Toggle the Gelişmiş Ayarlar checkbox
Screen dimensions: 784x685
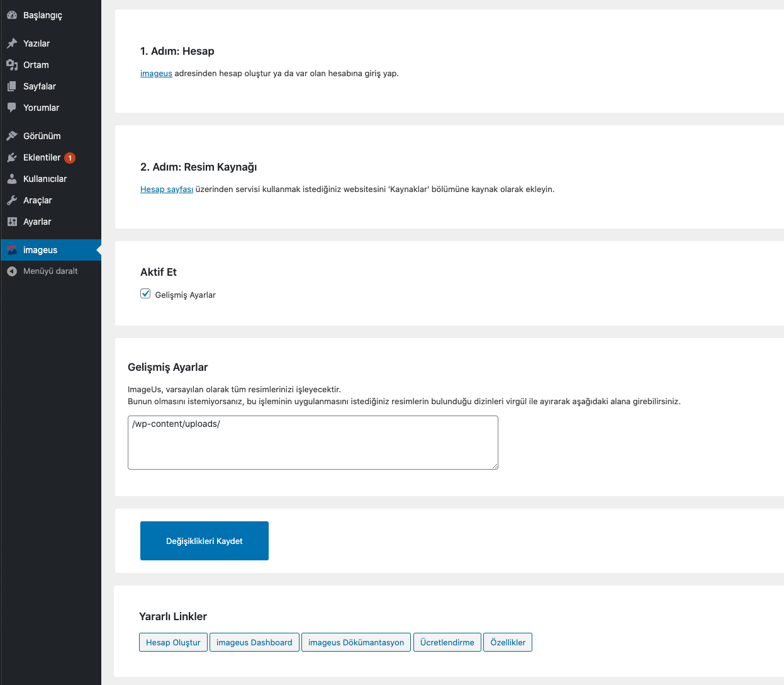[145, 293]
